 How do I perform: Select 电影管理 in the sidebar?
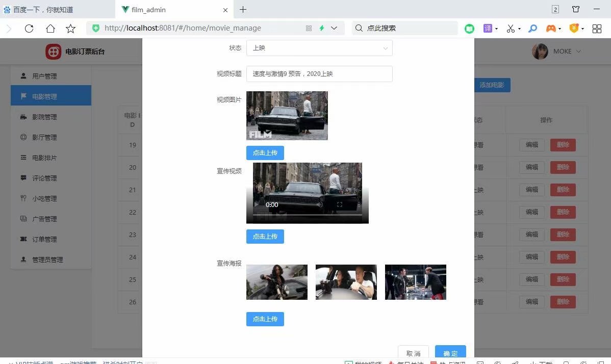(x=51, y=95)
